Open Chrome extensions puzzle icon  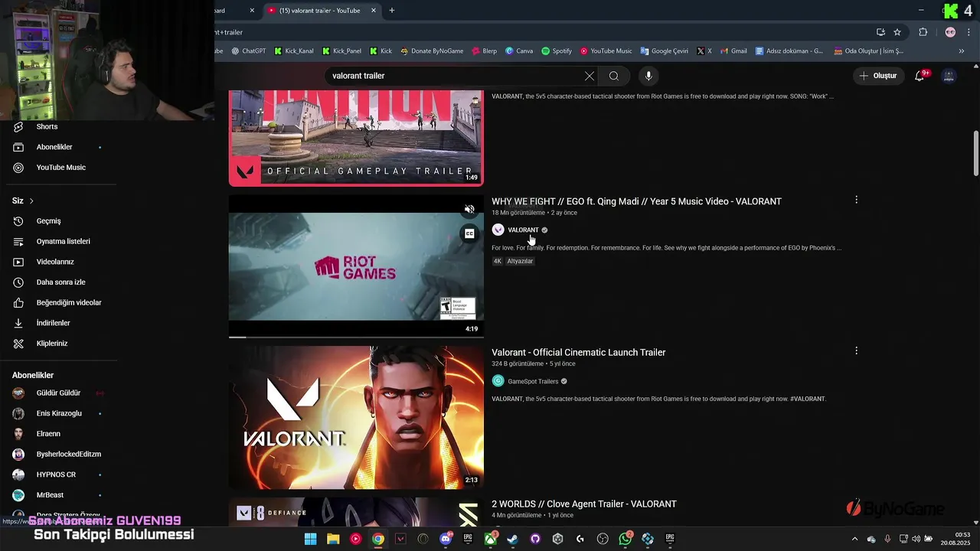[923, 32]
